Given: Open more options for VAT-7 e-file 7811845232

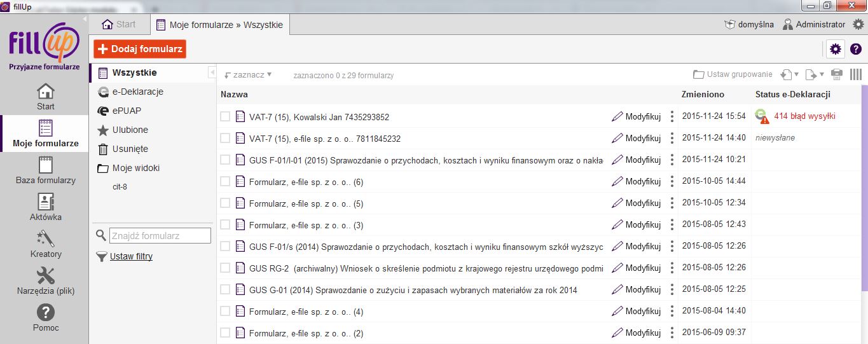Looking at the screenshot, I should tap(672, 138).
